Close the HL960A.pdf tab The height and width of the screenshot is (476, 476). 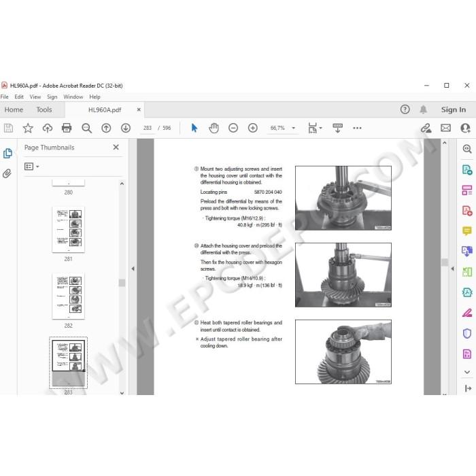coord(139,109)
